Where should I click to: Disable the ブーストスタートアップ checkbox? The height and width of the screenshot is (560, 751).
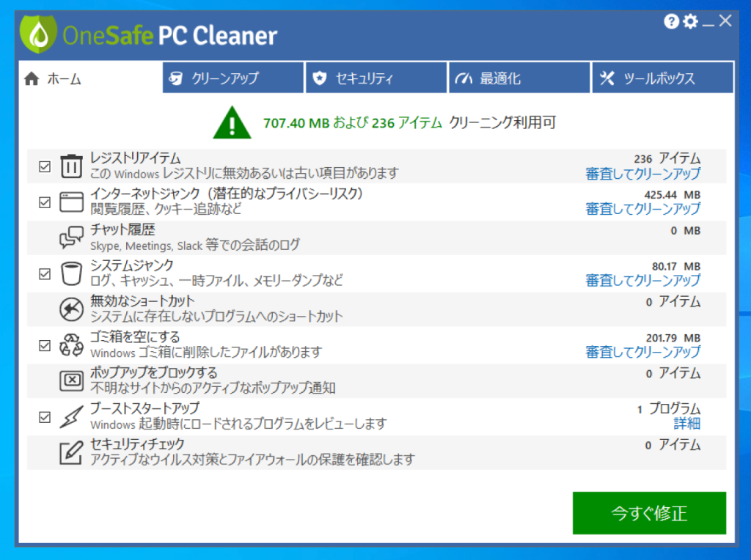[45, 417]
